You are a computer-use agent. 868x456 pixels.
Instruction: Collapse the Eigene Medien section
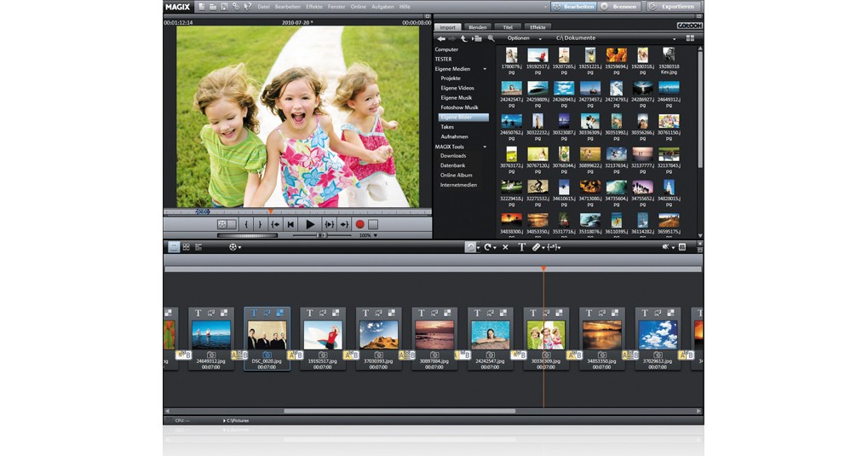[485, 69]
